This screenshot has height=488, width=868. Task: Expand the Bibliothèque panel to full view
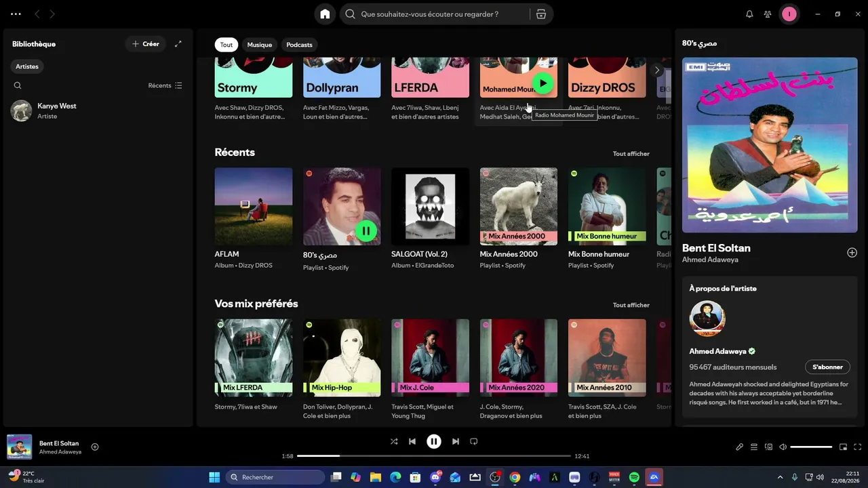[x=178, y=44]
